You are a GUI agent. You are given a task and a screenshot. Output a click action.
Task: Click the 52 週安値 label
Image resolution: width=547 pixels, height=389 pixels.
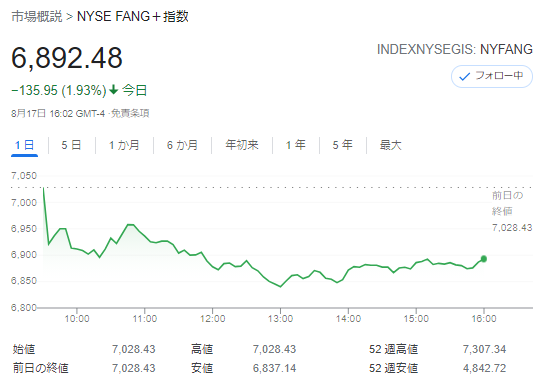(x=394, y=368)
